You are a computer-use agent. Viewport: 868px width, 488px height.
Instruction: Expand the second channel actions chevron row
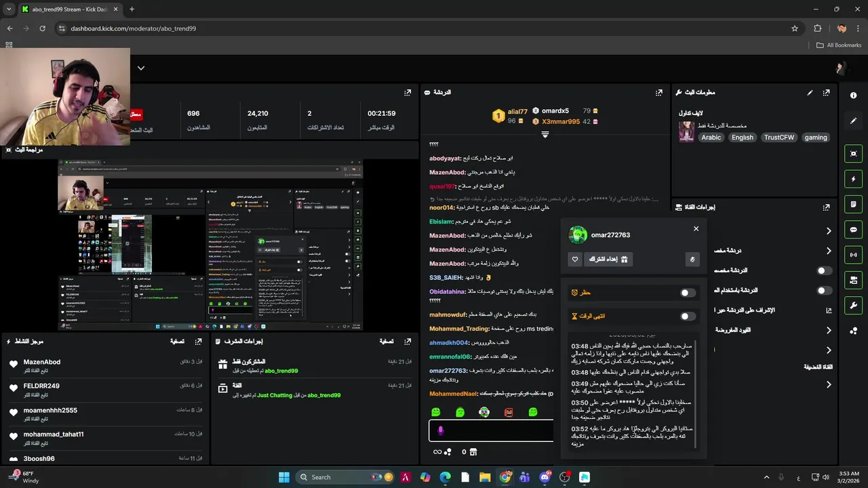pyautogui.click(x=828, y=251)
